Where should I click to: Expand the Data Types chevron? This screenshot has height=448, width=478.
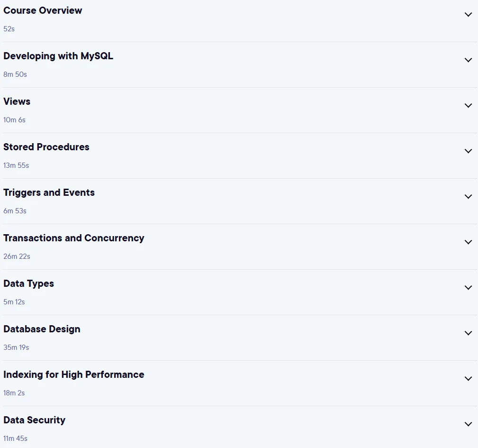468,287
